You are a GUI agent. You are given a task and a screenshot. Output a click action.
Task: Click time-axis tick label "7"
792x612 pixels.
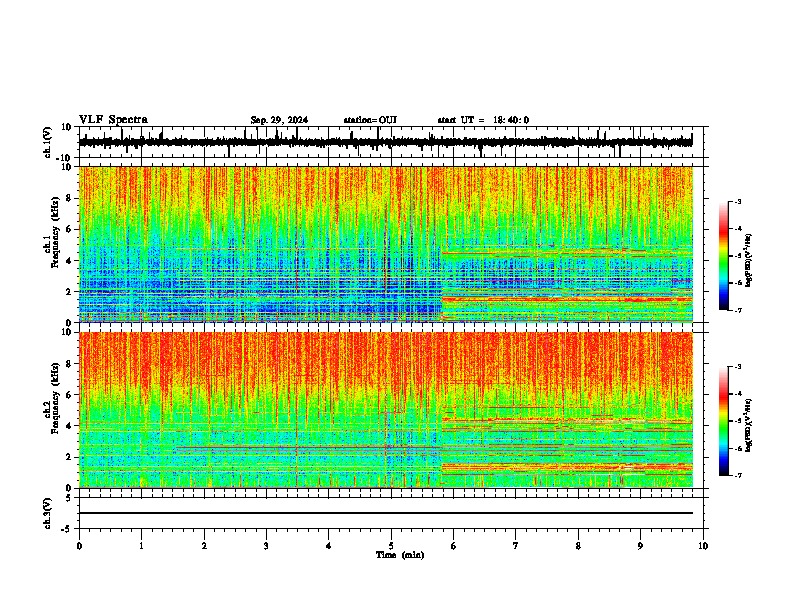(516, 546)
